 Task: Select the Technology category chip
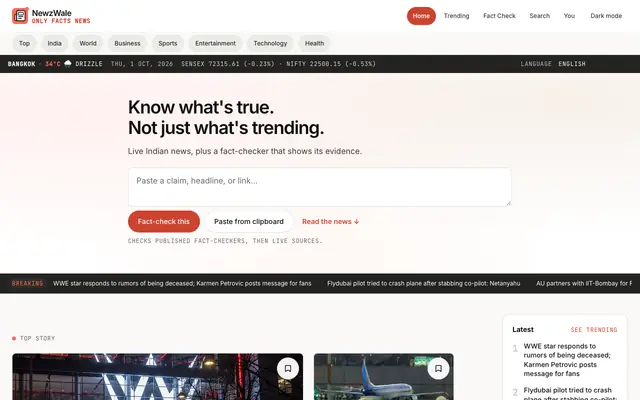pyautogui.click(x=270, y=43)
